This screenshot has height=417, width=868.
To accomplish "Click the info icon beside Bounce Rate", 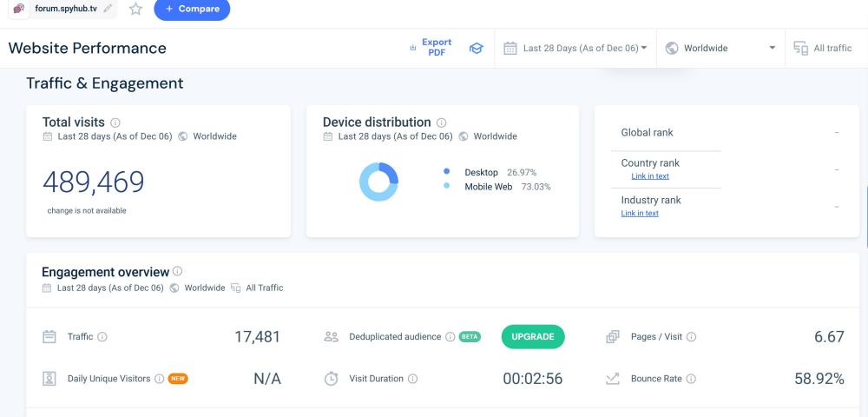I will pyautogui.click(x=691, y=379).
